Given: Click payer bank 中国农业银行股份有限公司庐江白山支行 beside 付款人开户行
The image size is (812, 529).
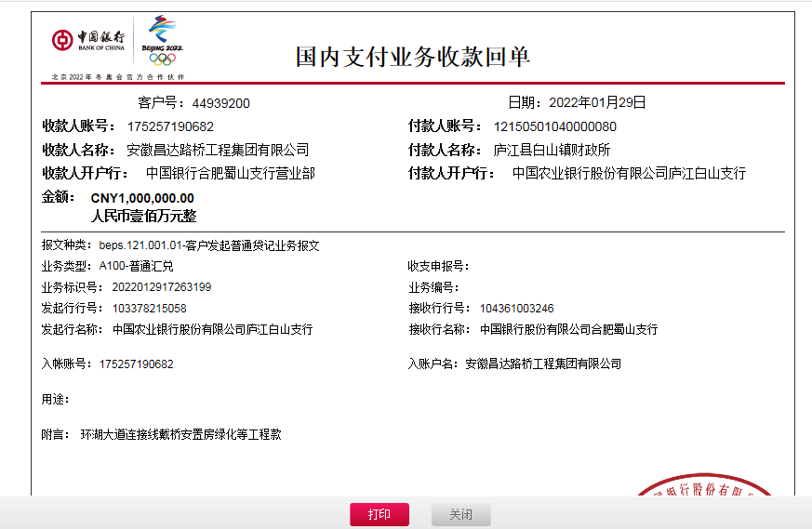Looking at the screenshot, I should (x=629, y=173).
